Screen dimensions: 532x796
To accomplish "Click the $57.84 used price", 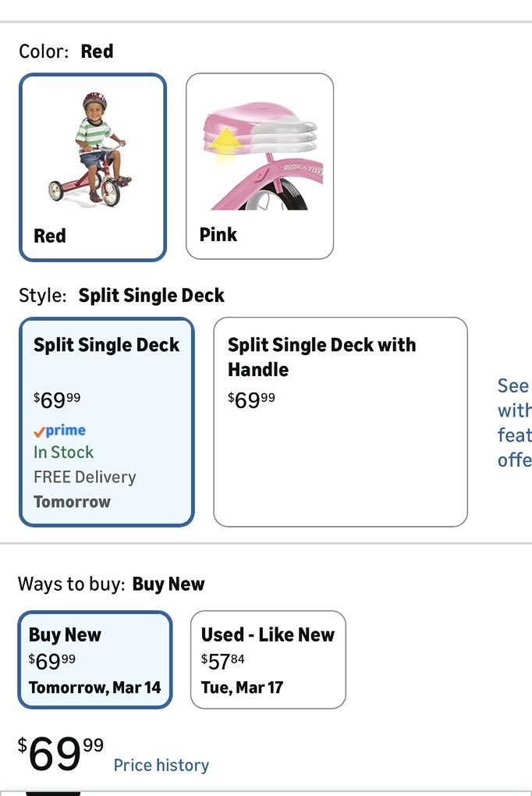I will (x=222, y=661).
